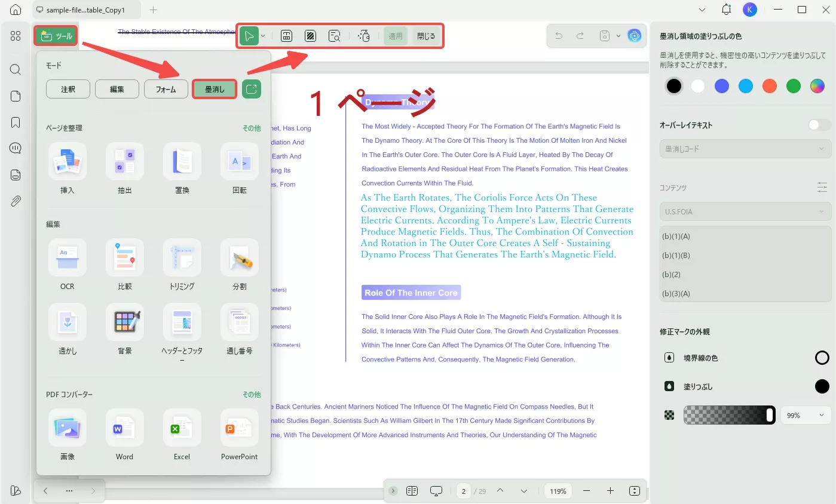Open the 境界線の色 border color circle
The image size is (836, 504).
[x=822, y=358]
